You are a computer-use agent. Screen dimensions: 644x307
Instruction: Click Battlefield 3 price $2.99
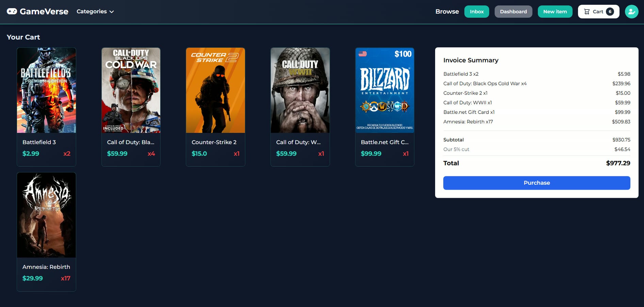31,153
